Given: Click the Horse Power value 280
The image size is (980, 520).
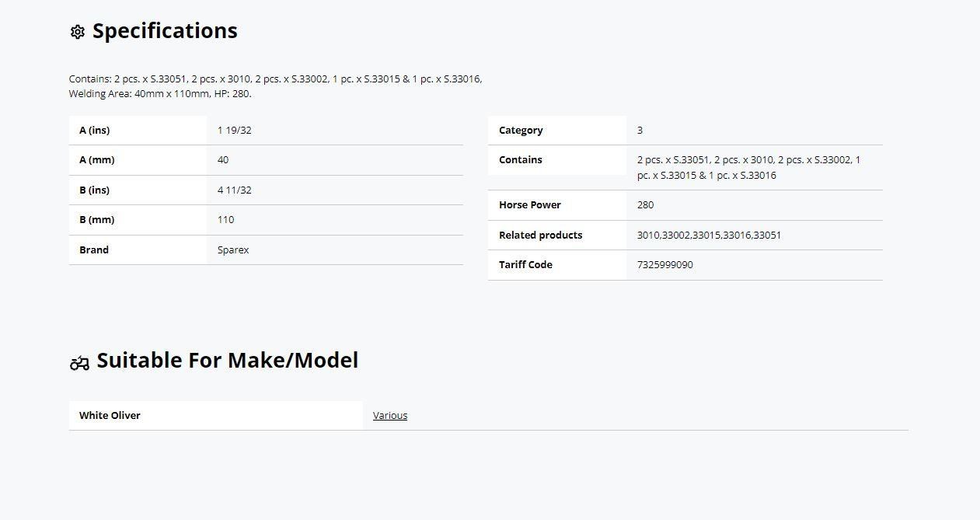Looking at the screenshot, I should (x=645, y=205).
